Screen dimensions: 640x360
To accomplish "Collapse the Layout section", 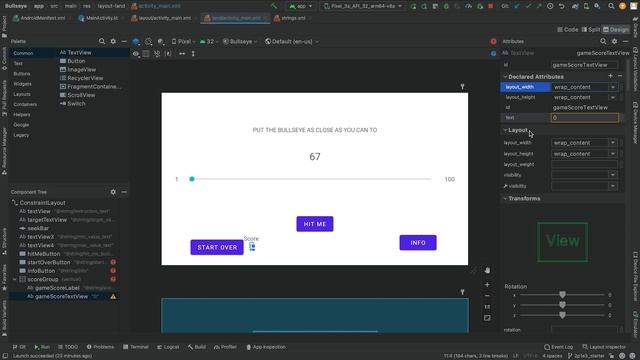I will click(505, 130).
